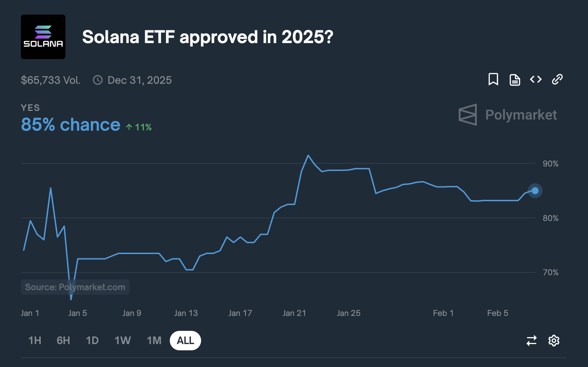Select the latest price point marker on chart
Image resolution: width=588 pixels, height=367 pixels.
tap(535, 190)
